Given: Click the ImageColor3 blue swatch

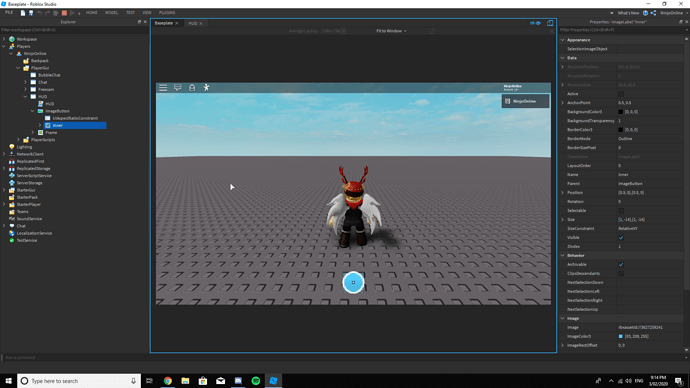Looking at the screenshot, I should pos(620,337).
